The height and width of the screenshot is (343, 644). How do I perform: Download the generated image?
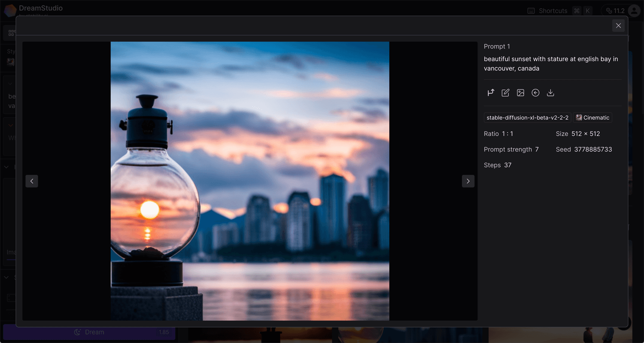pyautogui.click(x=550, y=93)
